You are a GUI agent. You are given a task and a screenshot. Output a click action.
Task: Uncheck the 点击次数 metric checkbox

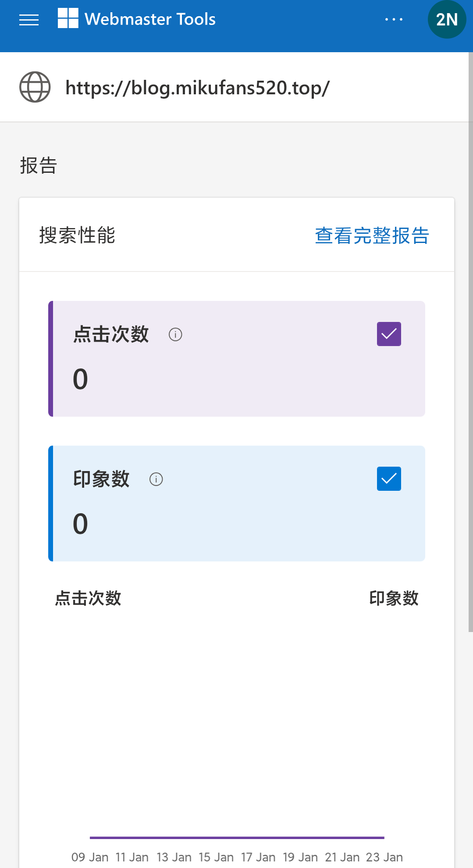(388, 334)
